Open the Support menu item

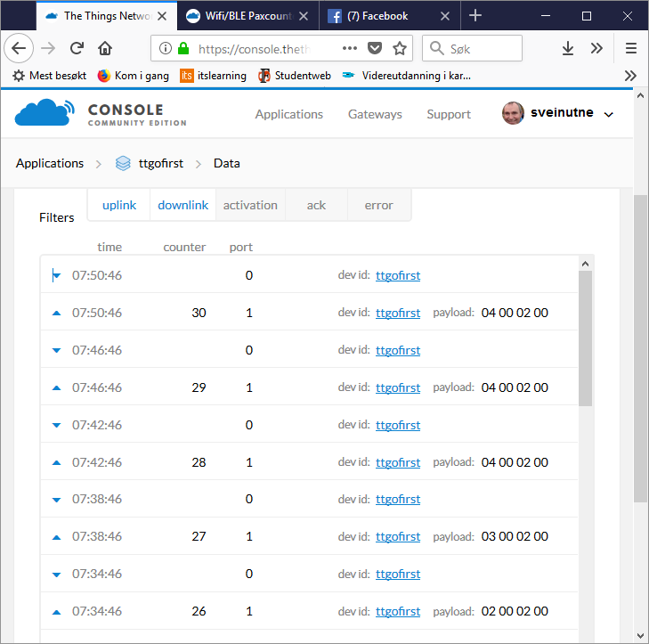coord(449,114)
